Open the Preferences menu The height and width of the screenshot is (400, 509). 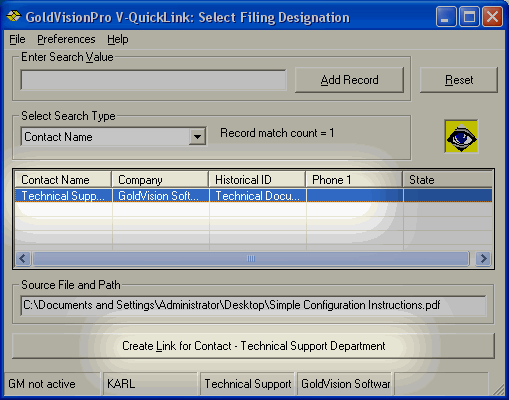coord(66,39)
